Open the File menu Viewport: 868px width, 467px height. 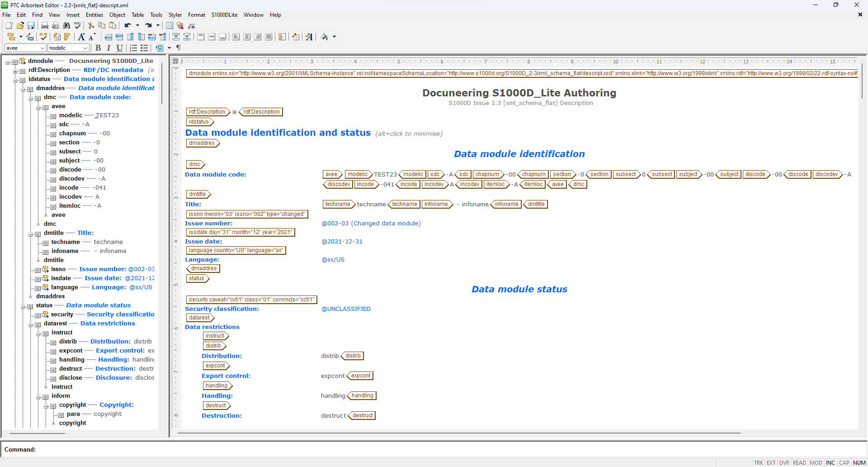click(6, 15)
